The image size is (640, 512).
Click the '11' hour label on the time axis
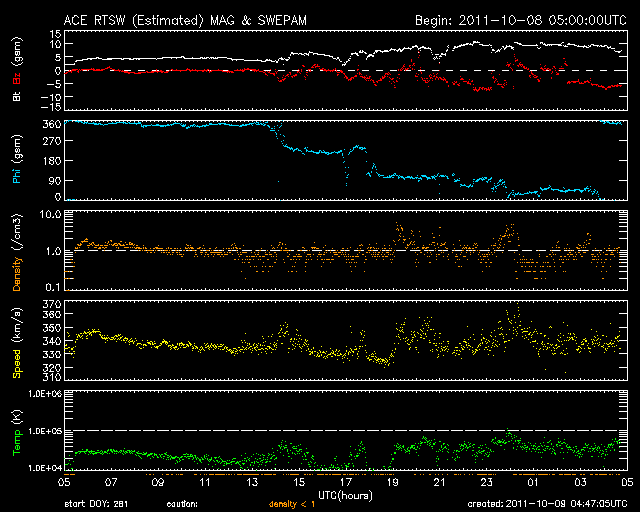click(205, 482)
